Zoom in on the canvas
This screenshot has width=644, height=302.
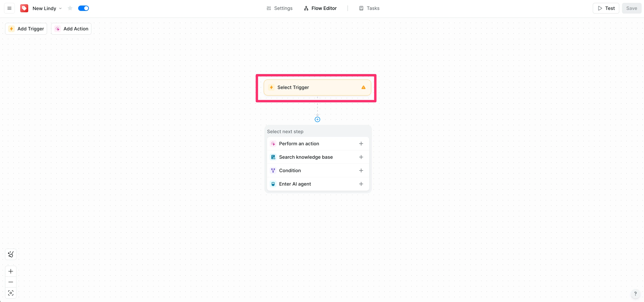click(x=11, y=271)
